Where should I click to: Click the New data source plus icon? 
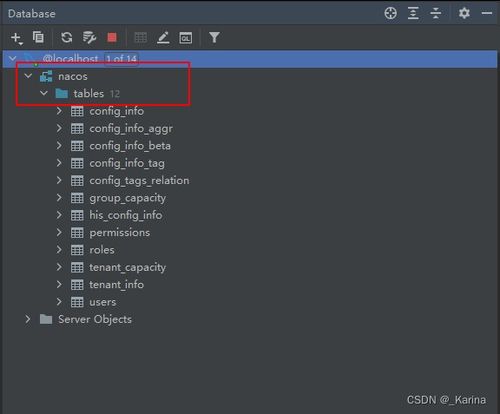click(16, 38)
